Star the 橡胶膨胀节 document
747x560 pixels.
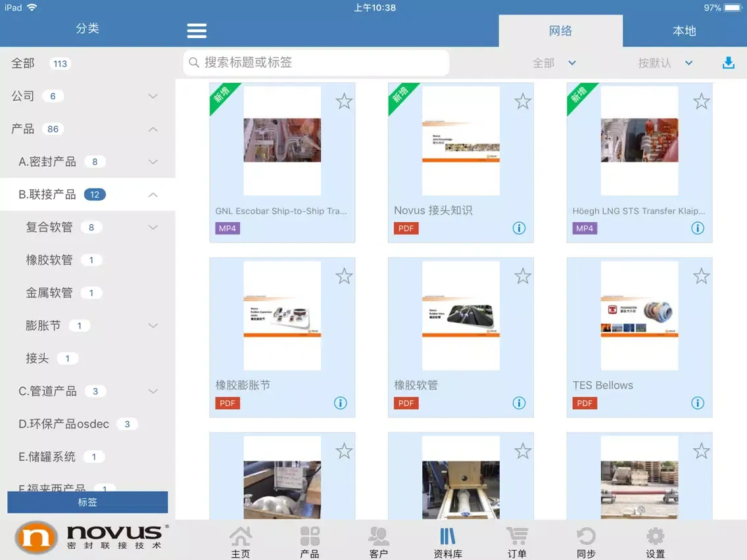coord(344,276)
